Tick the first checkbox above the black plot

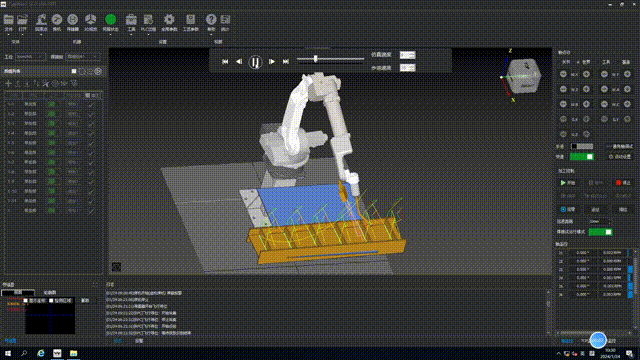pos(26,300)
